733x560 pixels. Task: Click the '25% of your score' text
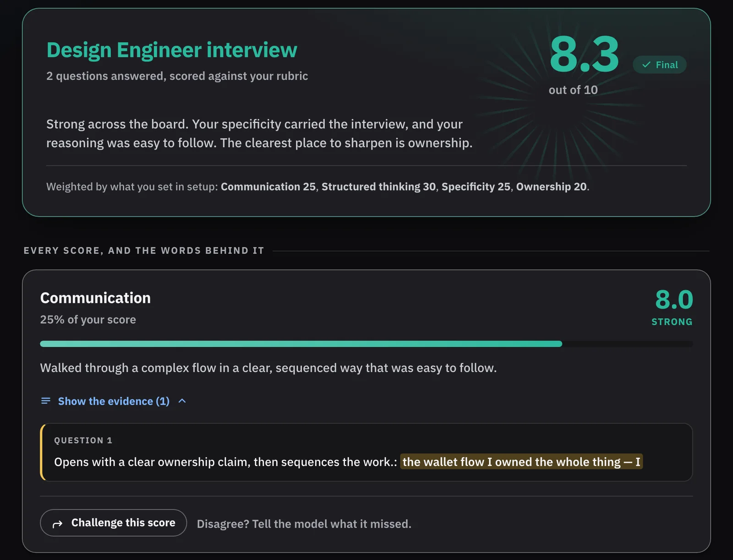88,319
